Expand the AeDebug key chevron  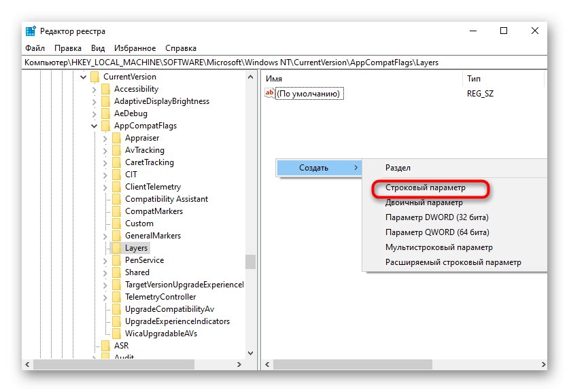94,114
